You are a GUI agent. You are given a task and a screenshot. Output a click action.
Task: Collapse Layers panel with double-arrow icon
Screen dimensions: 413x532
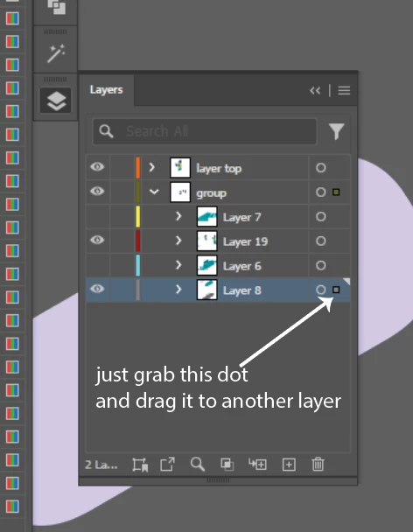tap(315, 91)
